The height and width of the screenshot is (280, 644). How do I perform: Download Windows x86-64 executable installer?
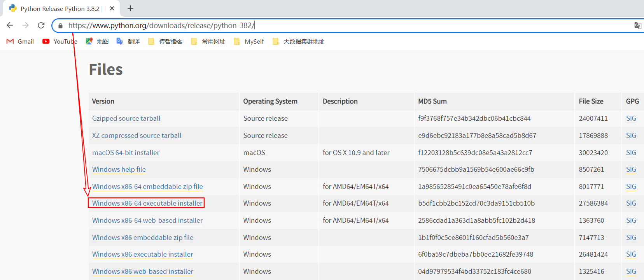click(x=147, y=203)
